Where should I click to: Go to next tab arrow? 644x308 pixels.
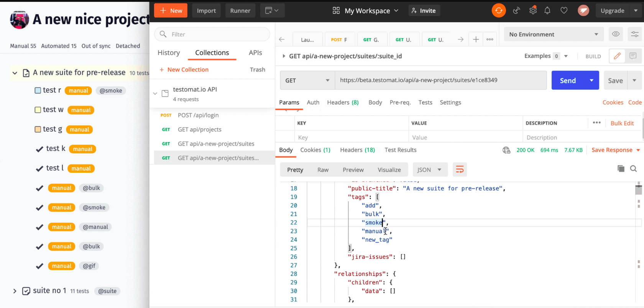[x=460, y=39]
